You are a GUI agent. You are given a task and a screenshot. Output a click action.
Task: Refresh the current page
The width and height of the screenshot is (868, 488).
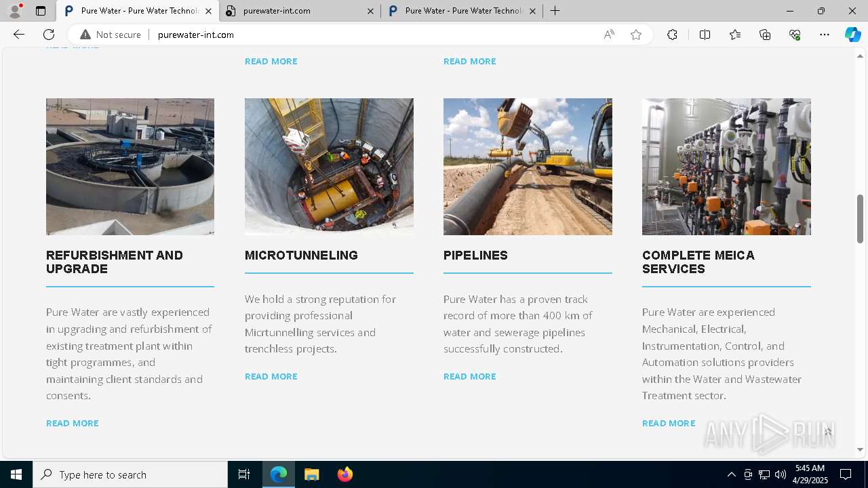pos(49,35)
